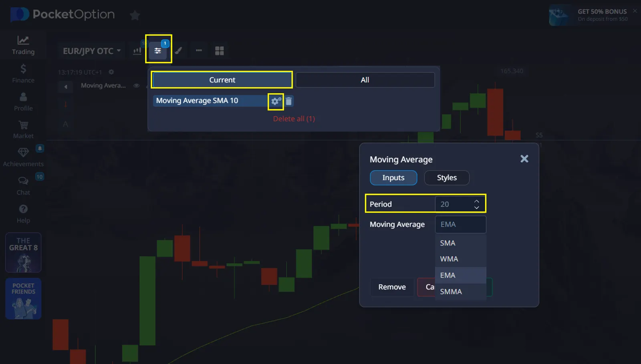
Task: Click Delete all (1) link
Action: tap(294, 119)
